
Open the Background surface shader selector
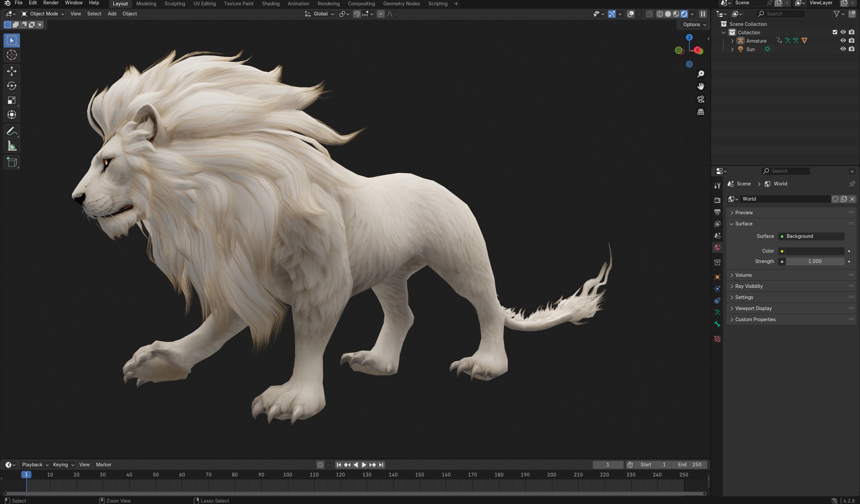tap(811, 236)
